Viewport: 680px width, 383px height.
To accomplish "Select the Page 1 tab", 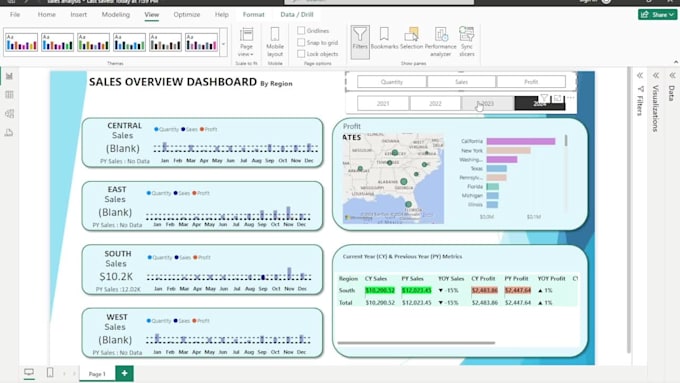I will pyautogui.click(x=97, y=373).
